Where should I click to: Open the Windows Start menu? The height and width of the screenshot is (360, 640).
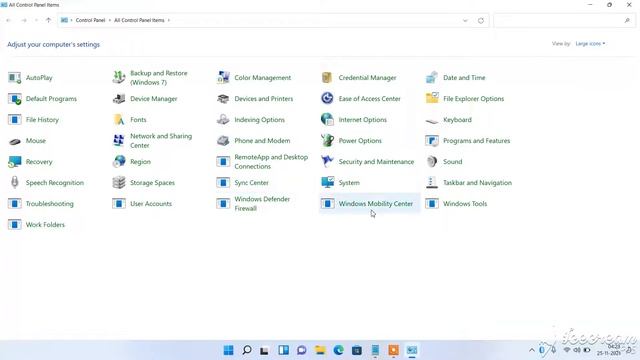point(229,350)
